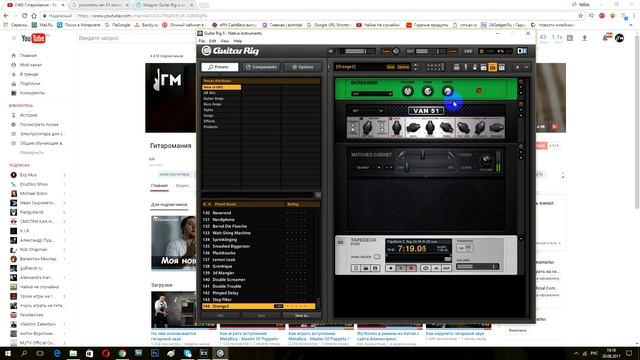Viewport: 640px width, 360px height.
Task: Click Tapedeck open file folder icon
Action: click(366, 268)
